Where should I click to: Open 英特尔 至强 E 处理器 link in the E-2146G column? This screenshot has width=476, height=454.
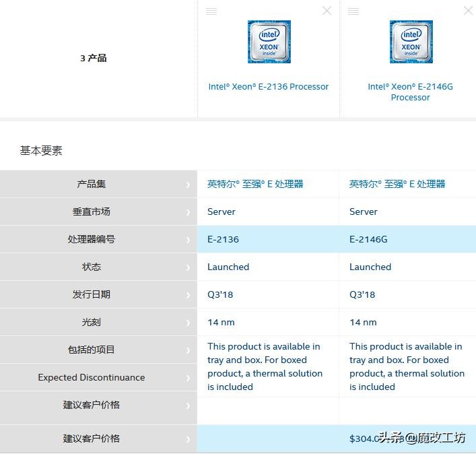click(x=397, y=184)
